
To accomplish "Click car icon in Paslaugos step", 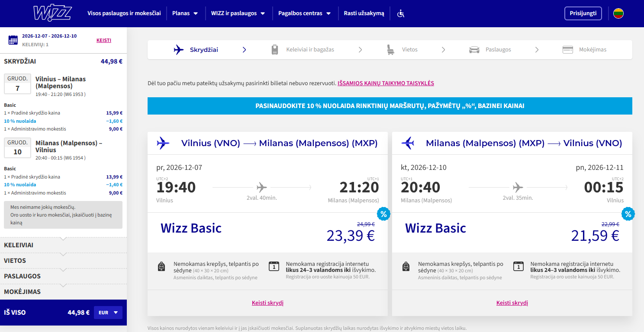I will click(474, 50).
